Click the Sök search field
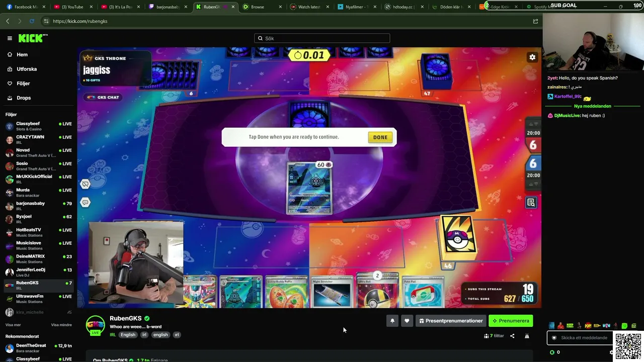This screenshot has width=644, height=362. [322, 38]
